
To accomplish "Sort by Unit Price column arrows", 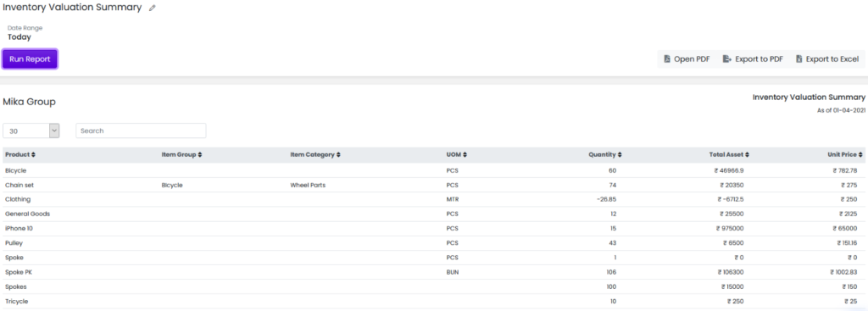I will pos(861,155).
